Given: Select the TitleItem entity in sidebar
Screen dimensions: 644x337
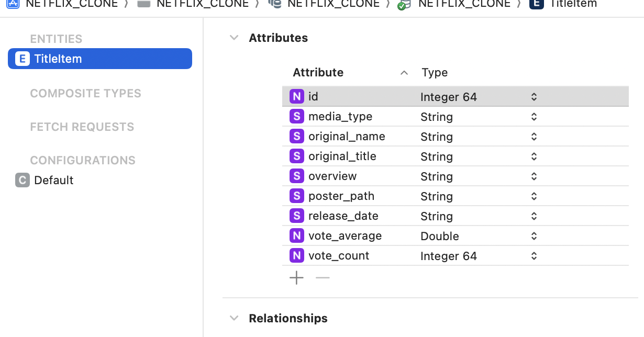Looking at the screenshot, I should pos(100,59).
